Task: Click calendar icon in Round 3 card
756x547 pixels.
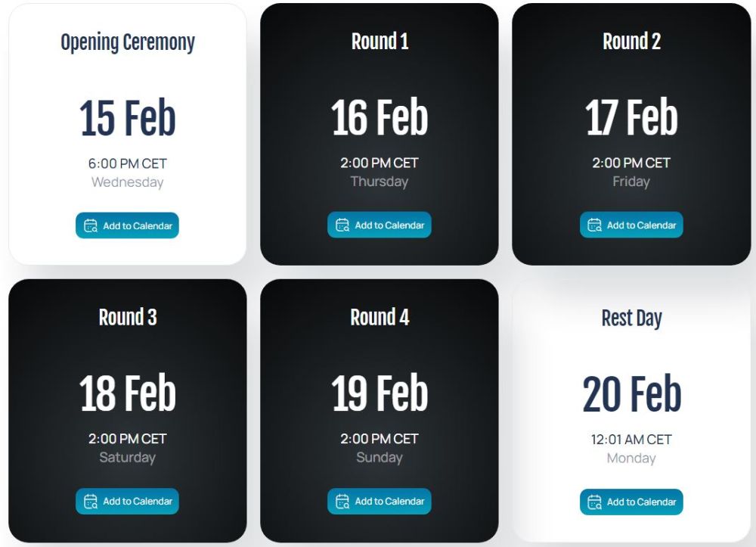Action: point(91,502)
